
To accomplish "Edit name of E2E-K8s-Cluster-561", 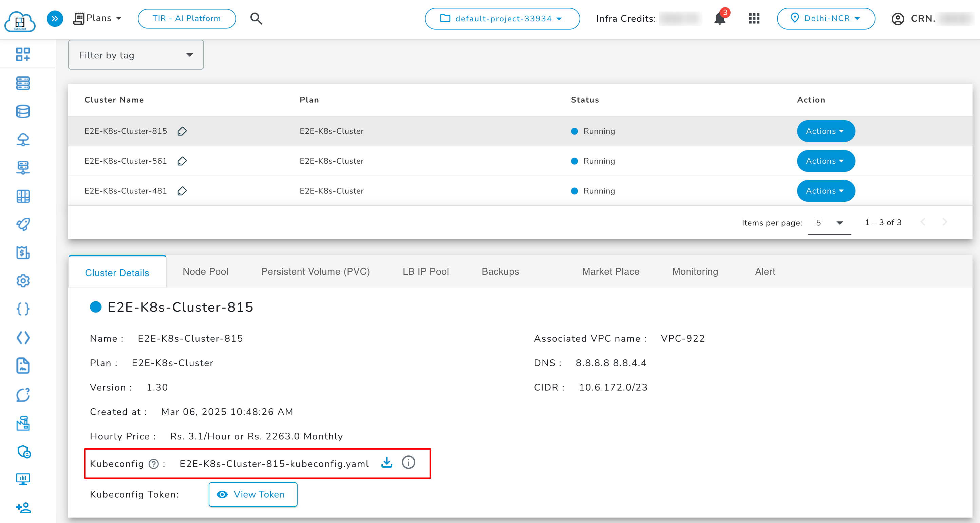I will [182, 161].
